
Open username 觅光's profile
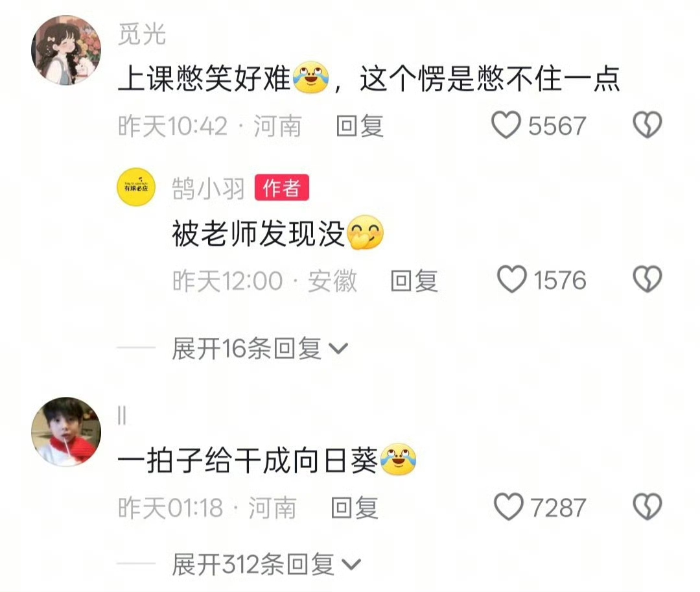coord(142,34)
